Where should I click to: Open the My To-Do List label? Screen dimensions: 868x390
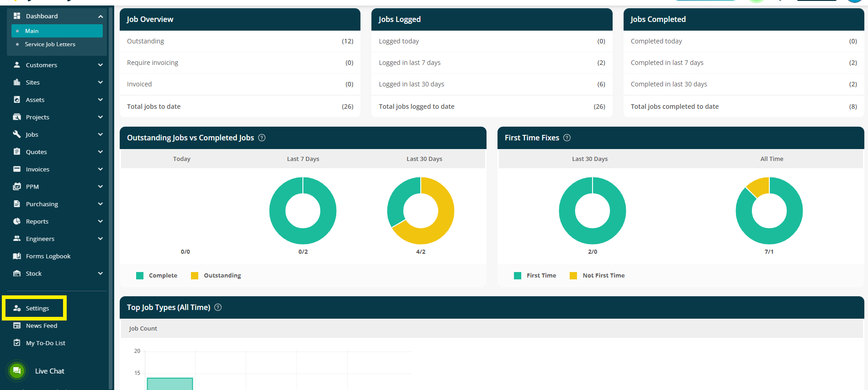46,343
